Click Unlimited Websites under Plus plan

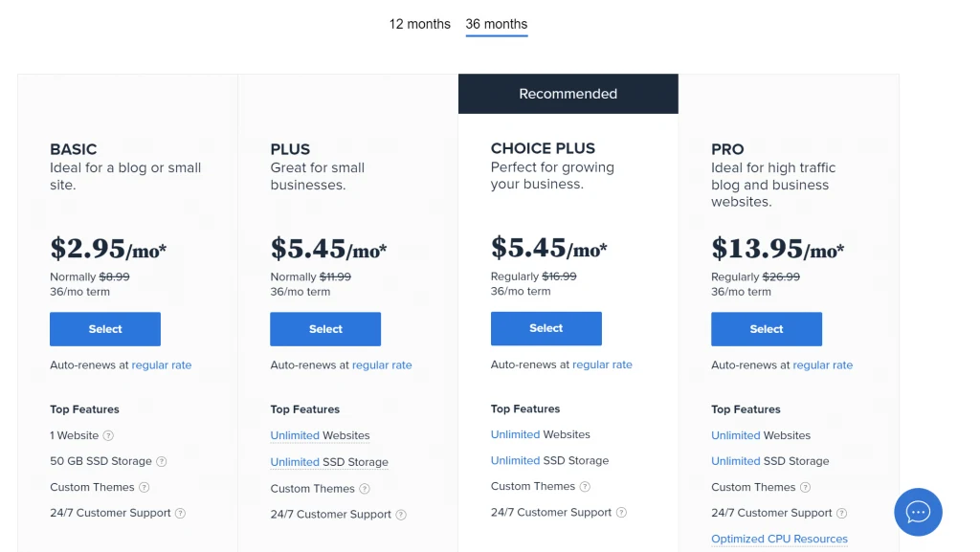pyautogui.click(x=320, y=436)
